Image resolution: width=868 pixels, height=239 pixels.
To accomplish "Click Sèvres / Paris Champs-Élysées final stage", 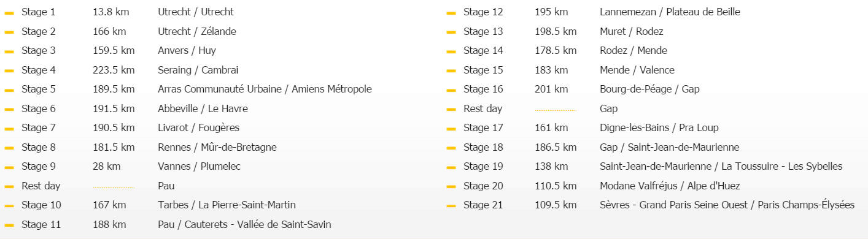I will (x=727, y=205).
